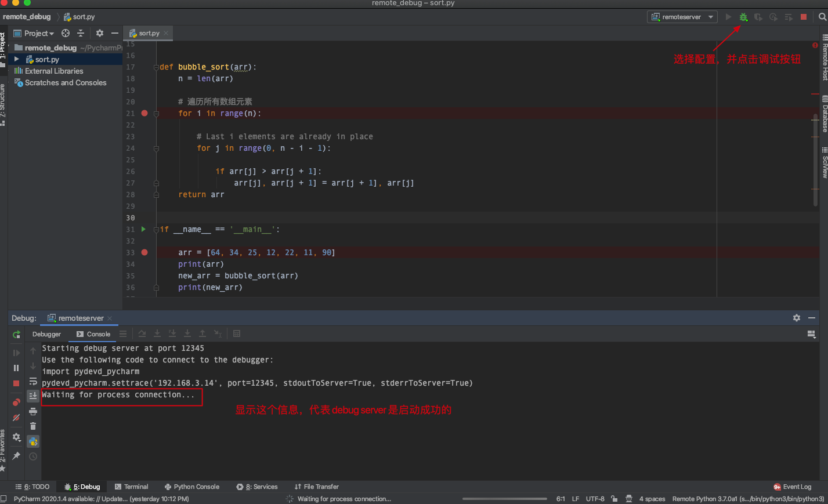
Task: Click PyCharm 2020.1.4 available update notification
Action: click(102, 499)
